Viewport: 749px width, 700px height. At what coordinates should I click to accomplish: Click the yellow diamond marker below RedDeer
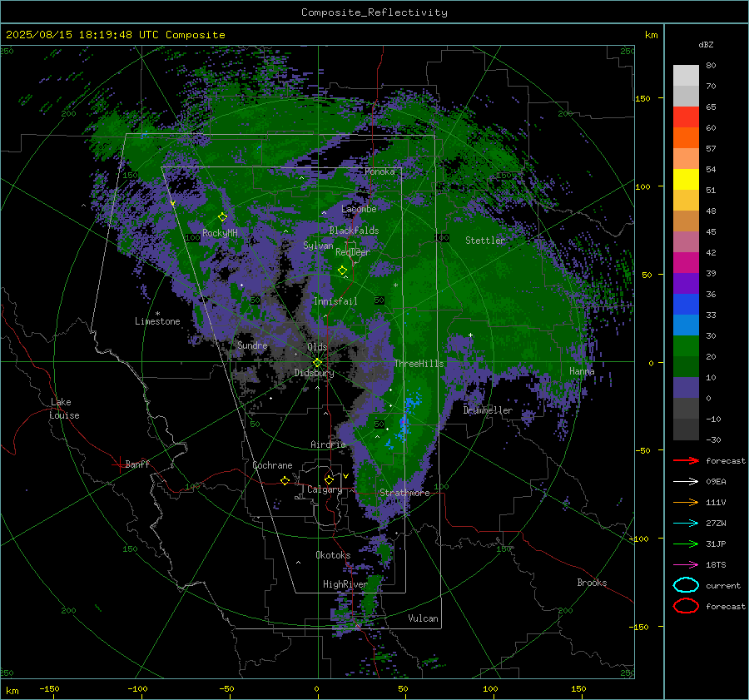coord(342,270)
